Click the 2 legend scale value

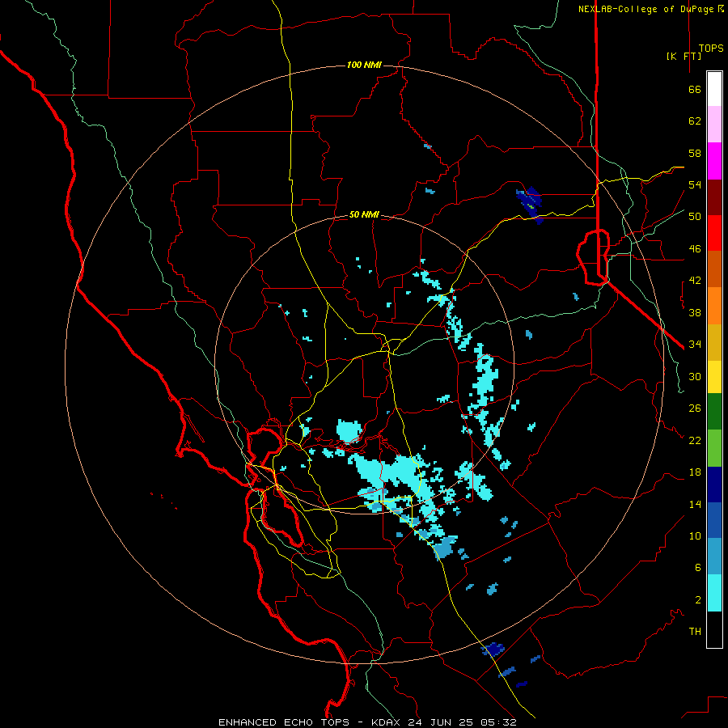[698, 600]
